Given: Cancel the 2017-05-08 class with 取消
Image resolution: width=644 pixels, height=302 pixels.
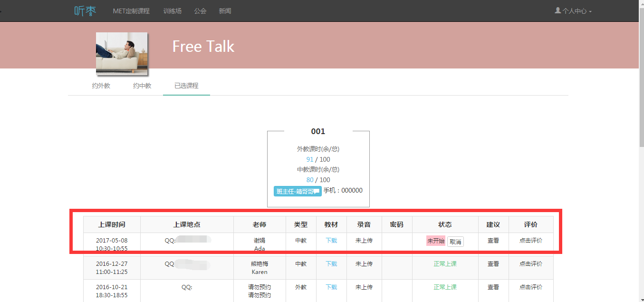Looking at the screenshot, I should point(455,242).
